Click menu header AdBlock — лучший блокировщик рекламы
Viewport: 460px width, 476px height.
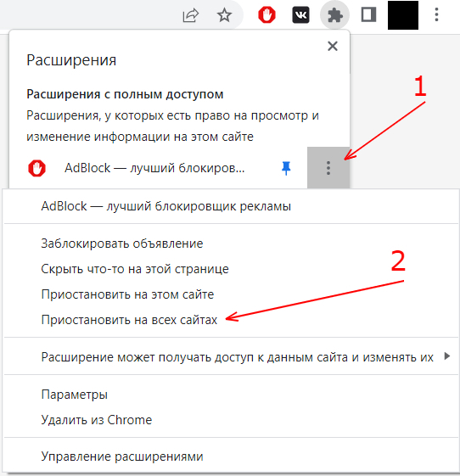point(166,206)
